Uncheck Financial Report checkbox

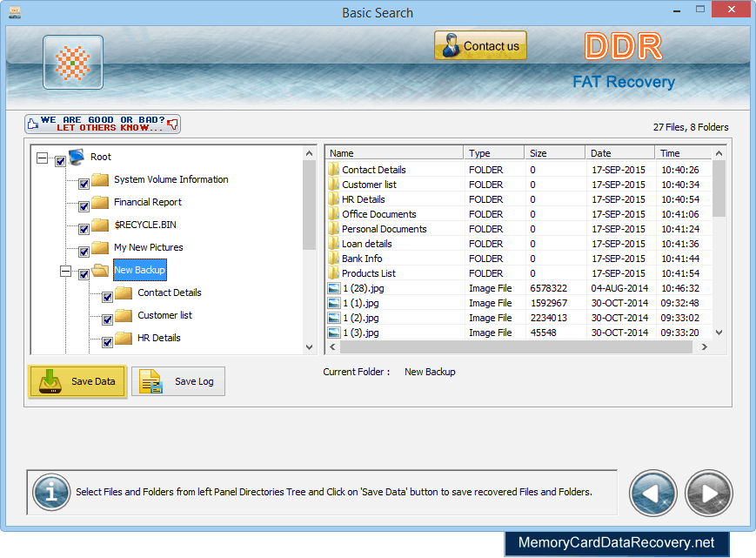(84, 206)
